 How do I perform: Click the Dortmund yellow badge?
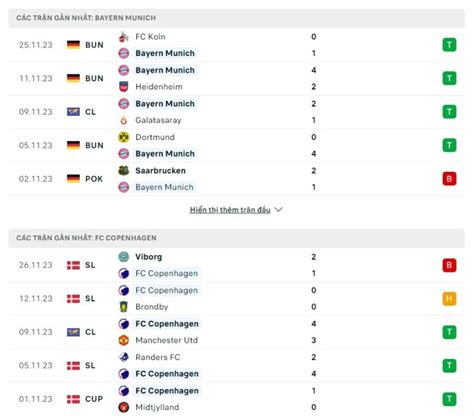124,137
